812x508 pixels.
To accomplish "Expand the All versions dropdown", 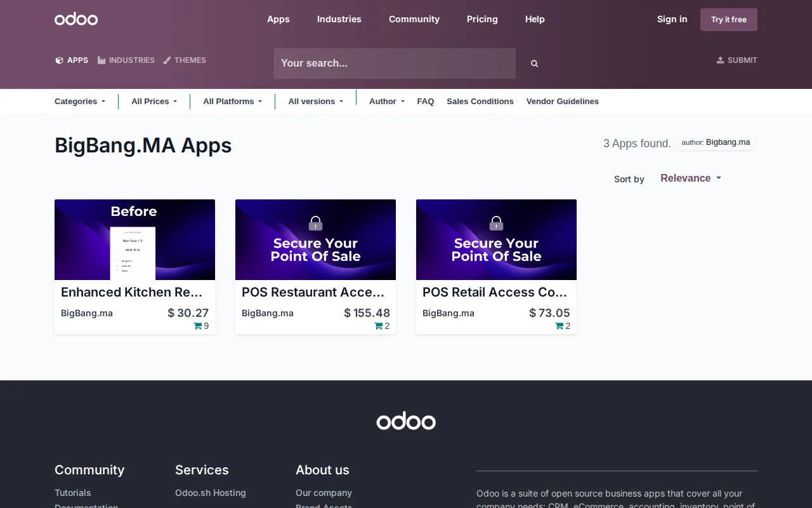I will pos(316,102).
